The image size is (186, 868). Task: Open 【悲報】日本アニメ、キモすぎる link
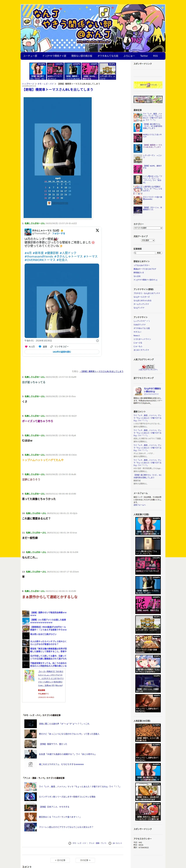(x=54, y=807)
